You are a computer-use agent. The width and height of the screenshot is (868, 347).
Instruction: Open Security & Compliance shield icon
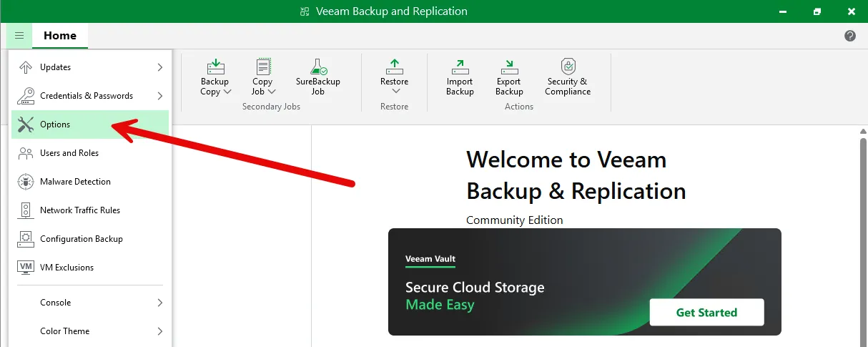(x=568, y=67)
